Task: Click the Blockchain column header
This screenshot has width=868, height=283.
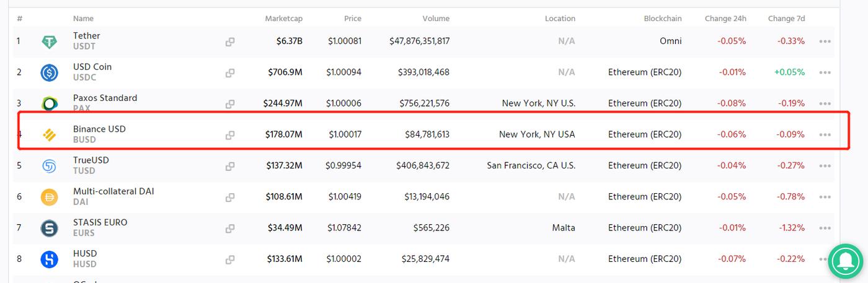Action: point(662,19)
